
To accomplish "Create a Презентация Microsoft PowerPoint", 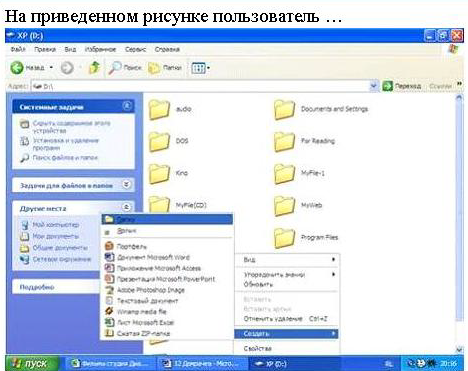I will [x=167, y=279].
